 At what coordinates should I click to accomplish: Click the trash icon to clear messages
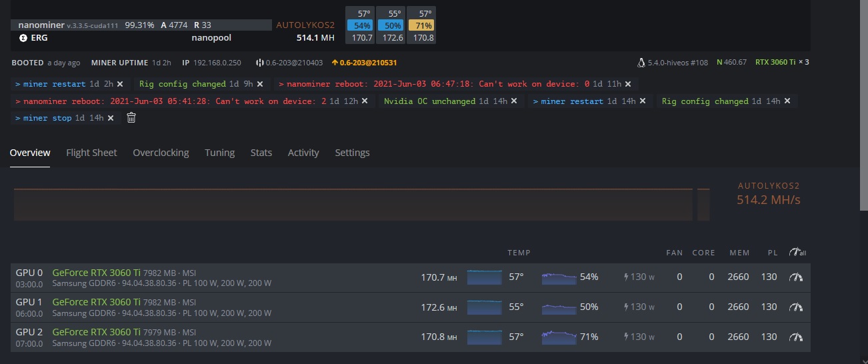(131, 118)
